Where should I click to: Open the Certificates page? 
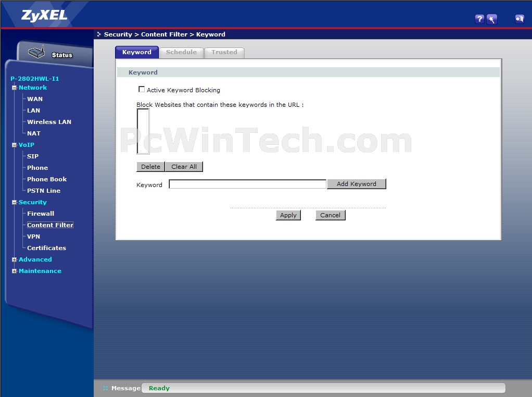[x=46, y=248]
